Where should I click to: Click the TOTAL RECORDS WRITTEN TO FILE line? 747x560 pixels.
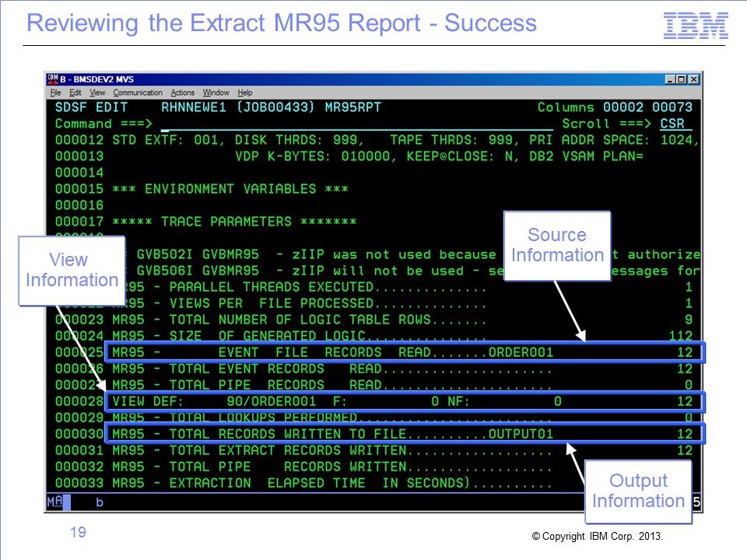[405, 434]
